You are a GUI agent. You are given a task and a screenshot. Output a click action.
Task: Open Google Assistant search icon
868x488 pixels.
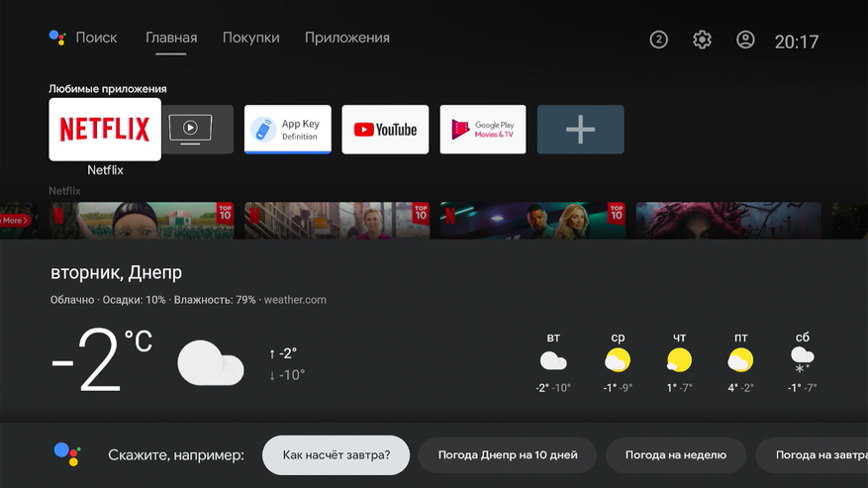tap(57, 38)
